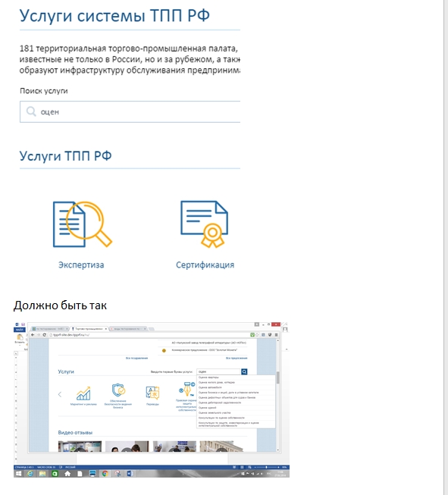Viewport: 448px width, 495px height.
Task: Click the 'Поиск услуги' label
Action: pos(44,91)
